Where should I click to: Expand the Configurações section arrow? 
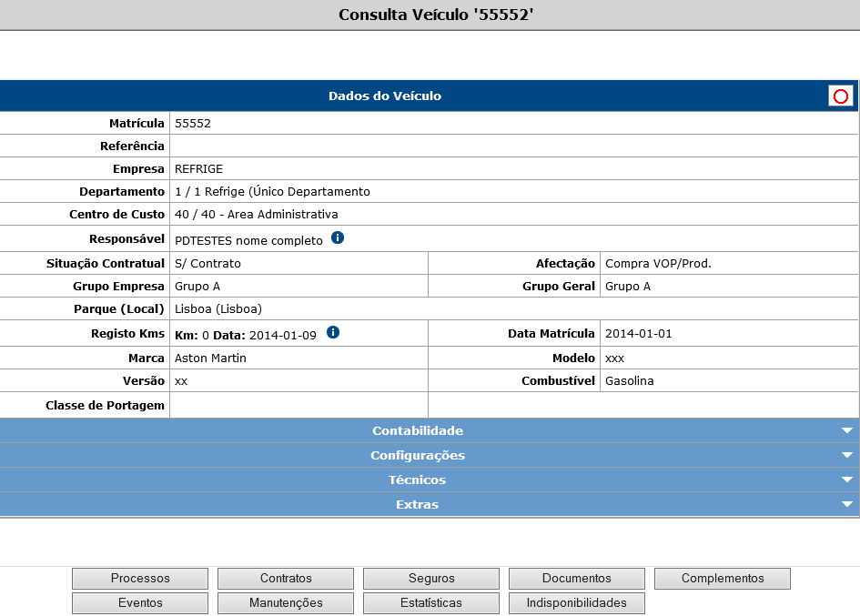847,455
